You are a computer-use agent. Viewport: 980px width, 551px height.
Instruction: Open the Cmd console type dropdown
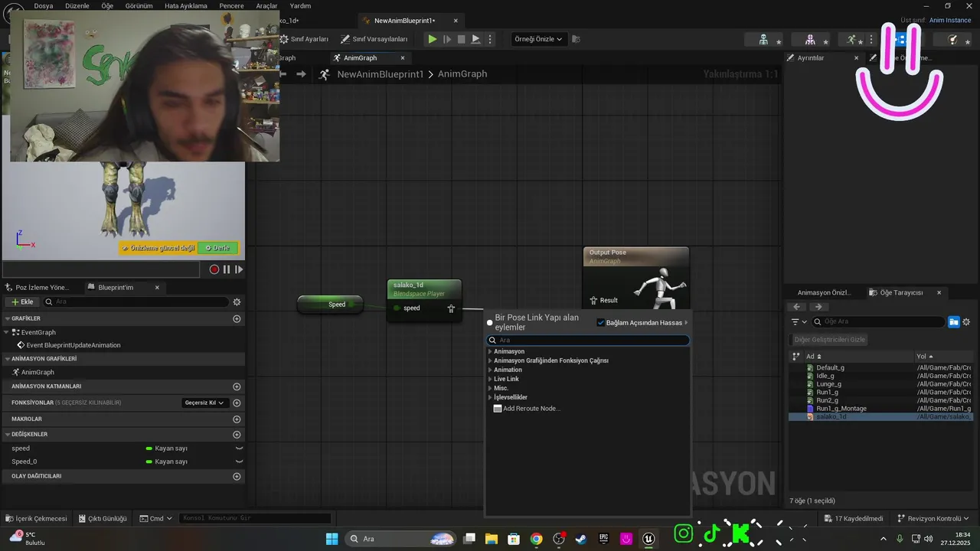(x=156, y=519)
